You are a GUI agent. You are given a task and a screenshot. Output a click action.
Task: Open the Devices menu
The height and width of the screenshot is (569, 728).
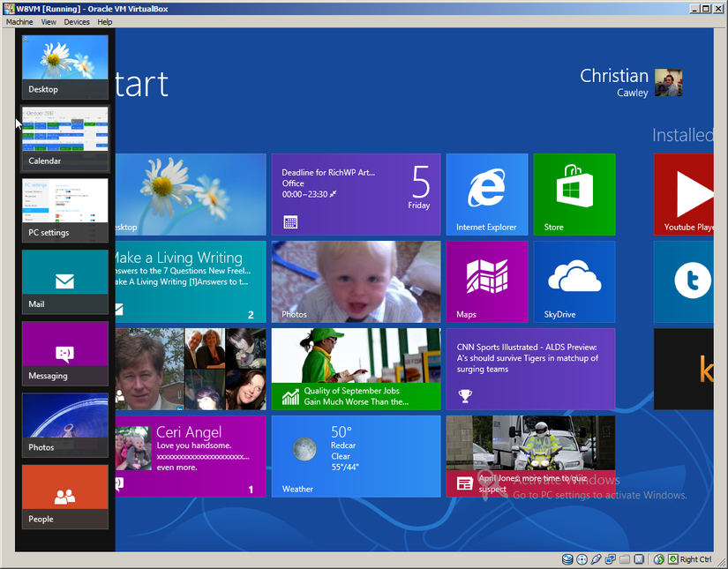click(x=77, y=21)
